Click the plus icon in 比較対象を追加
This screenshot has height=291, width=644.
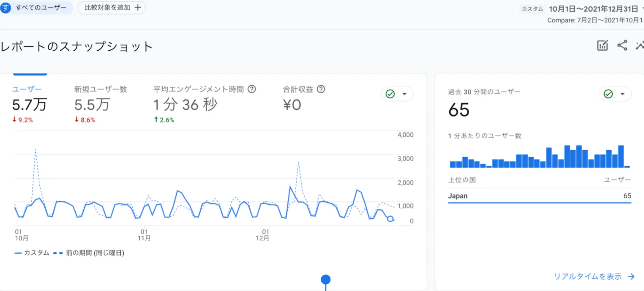coord(138,8)
